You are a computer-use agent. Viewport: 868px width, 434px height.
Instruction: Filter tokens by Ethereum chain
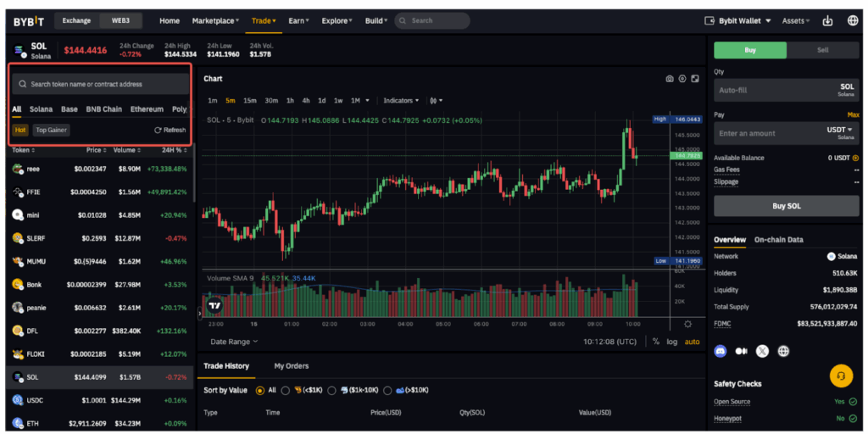coord(147,109)
